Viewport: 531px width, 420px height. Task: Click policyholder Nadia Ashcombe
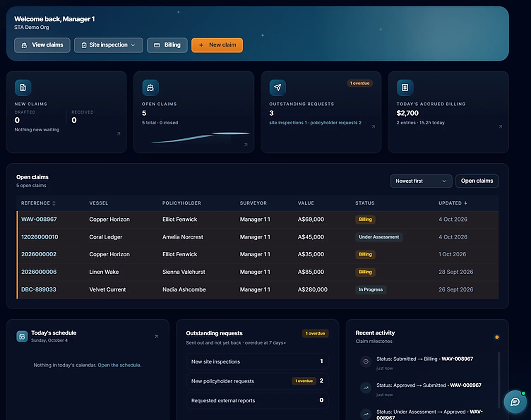point(184,290)
